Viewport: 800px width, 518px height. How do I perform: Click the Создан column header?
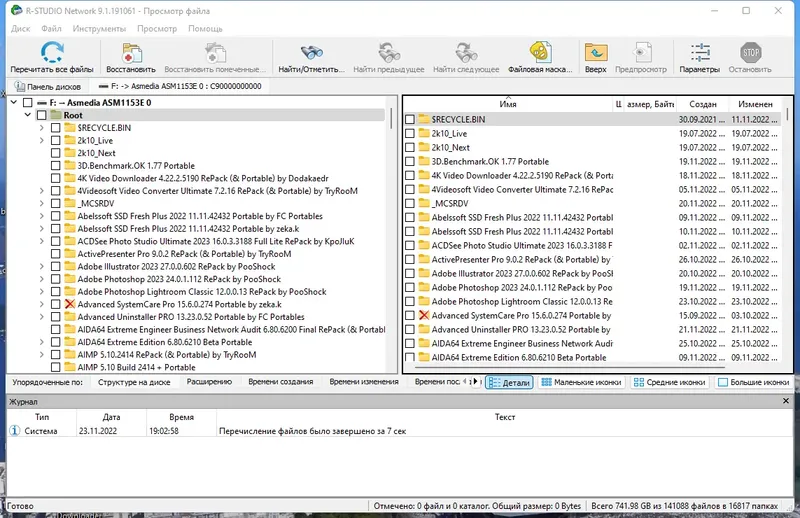(x=703, y=104)
